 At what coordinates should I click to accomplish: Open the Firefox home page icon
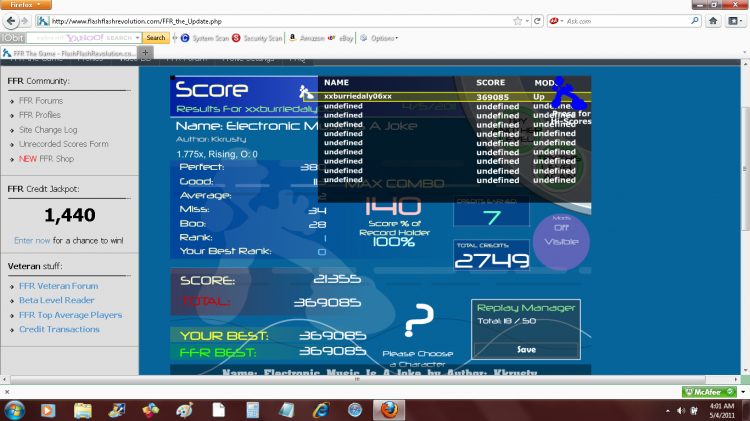pos(713,21)
